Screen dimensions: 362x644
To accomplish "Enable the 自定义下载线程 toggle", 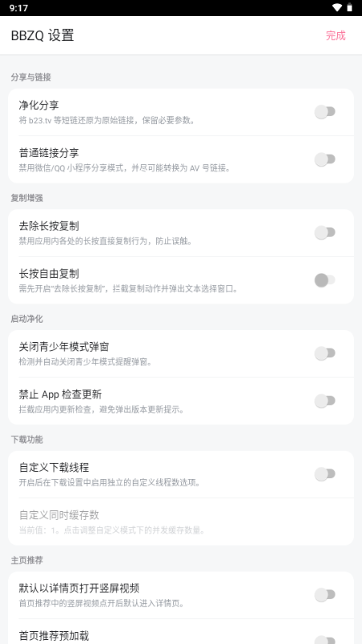I will pos(325,474).
